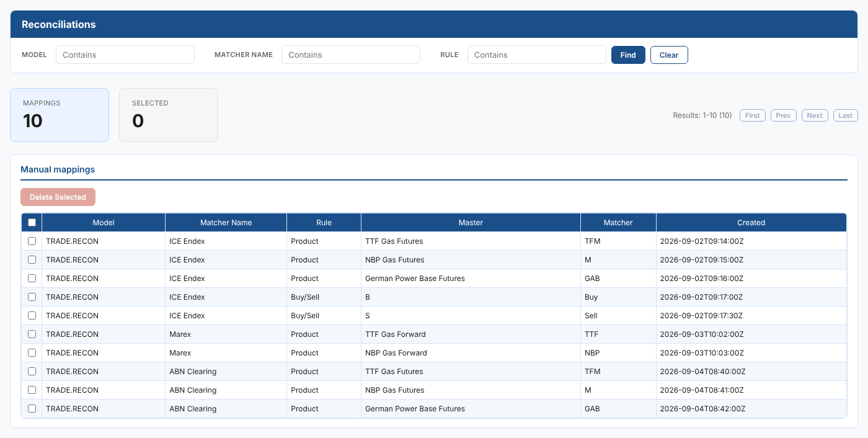Sort by the Master column header

point(471,223)
